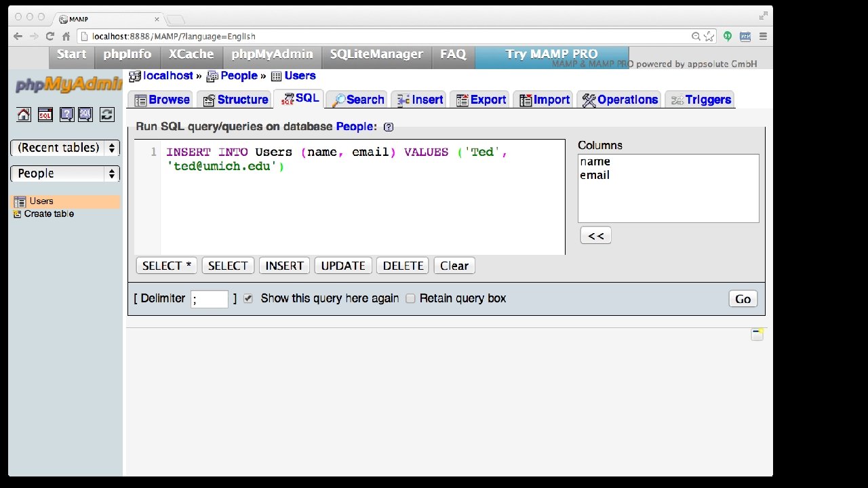The image size is (868, 488).
Task: Open the SQL documentation icon in sidebar
Action: (85, 115)
